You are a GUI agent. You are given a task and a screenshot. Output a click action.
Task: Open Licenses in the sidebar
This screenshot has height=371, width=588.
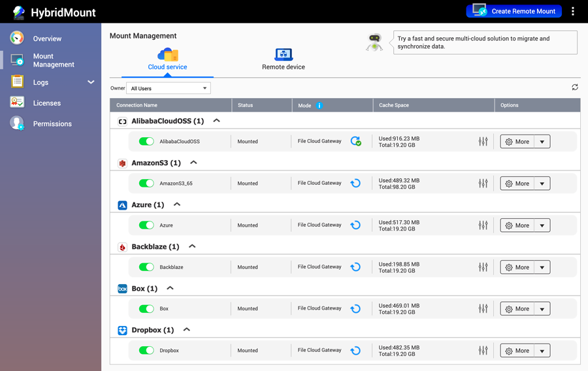click(46, 103)
